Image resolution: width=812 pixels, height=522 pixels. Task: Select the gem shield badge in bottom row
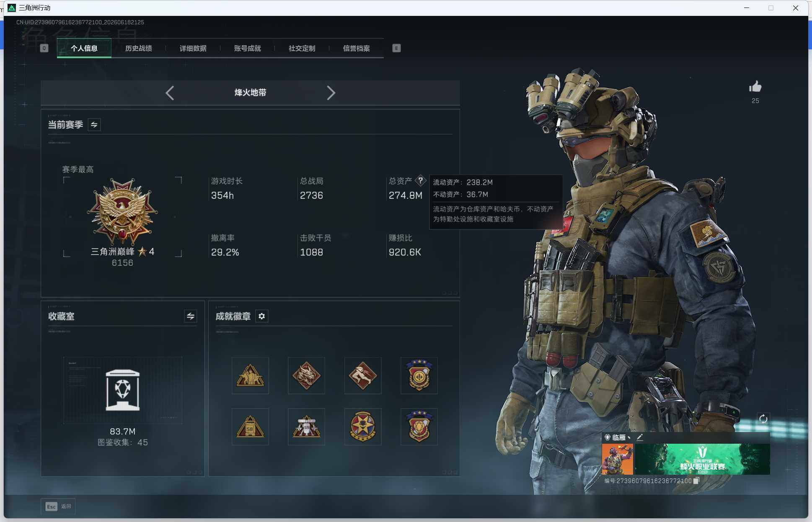419,427
